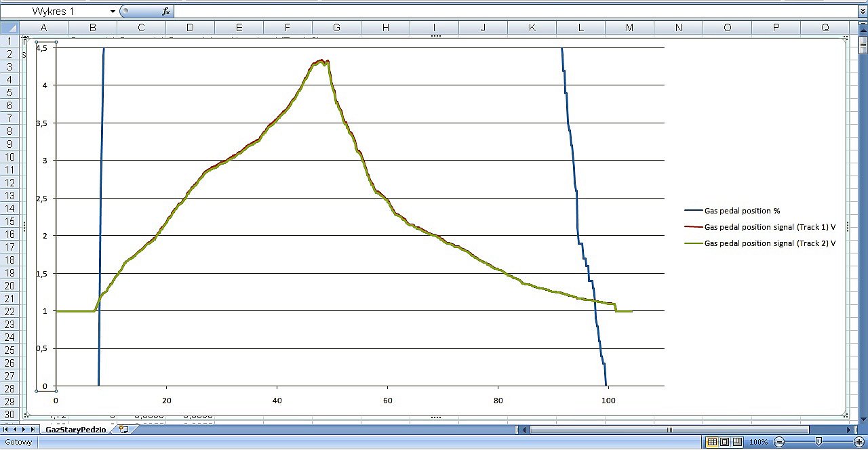868x450 pixels.
Task: Click the Zoom Out minus button
Action: coord(779,442)
